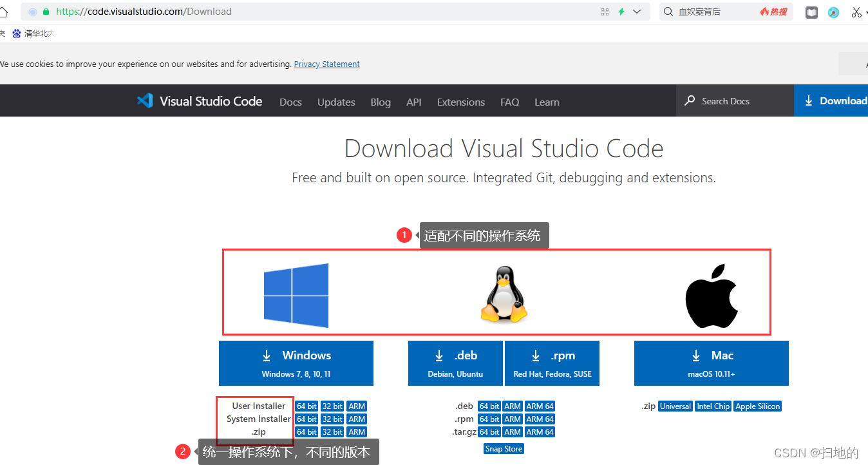
Task: Open the Learn menu item
Action: coord(547,102)
